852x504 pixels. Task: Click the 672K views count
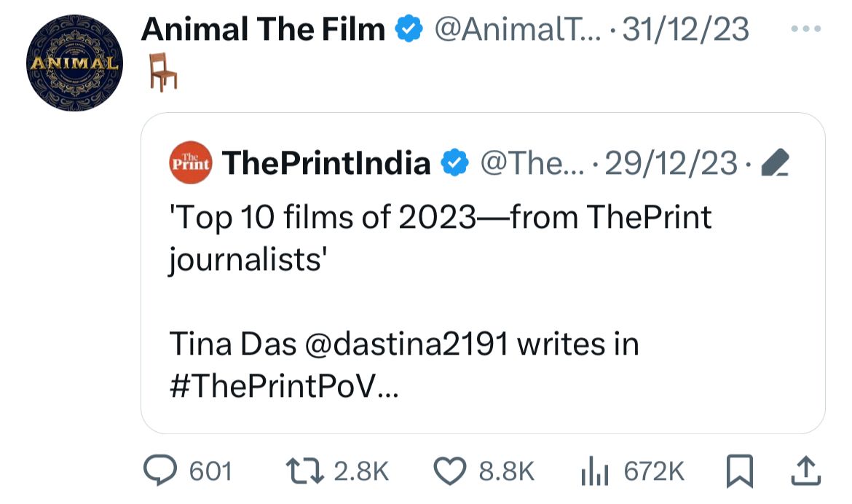point(655,471)
